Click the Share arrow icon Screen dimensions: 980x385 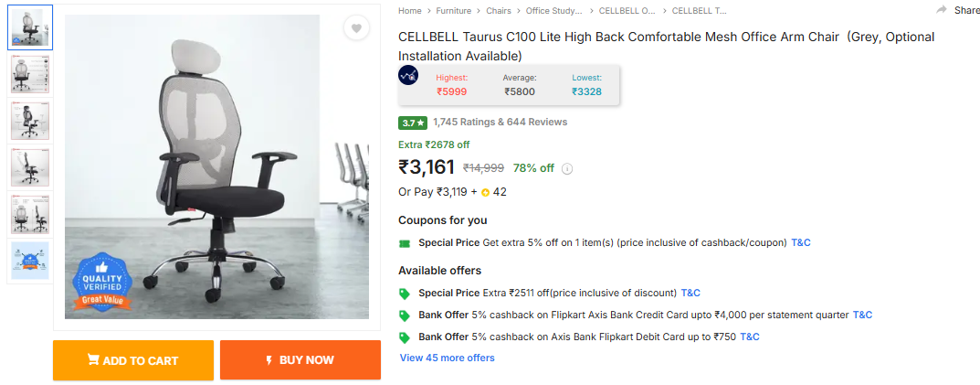(x=942, y=10)
